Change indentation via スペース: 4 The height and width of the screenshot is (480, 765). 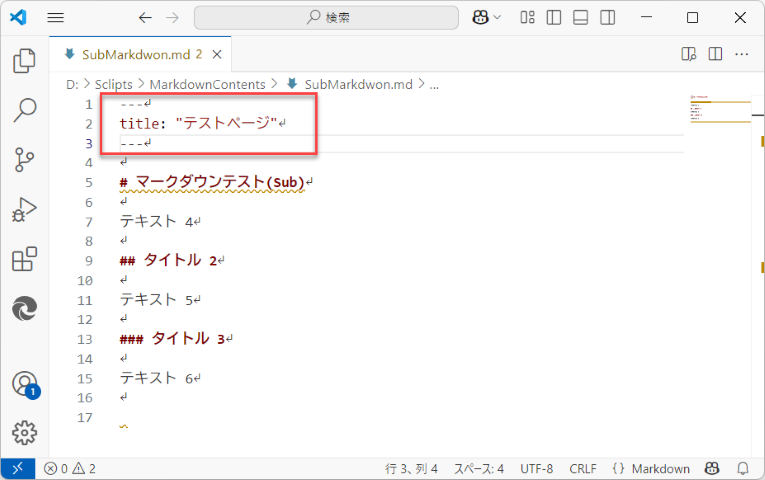[x=479, y=469]
